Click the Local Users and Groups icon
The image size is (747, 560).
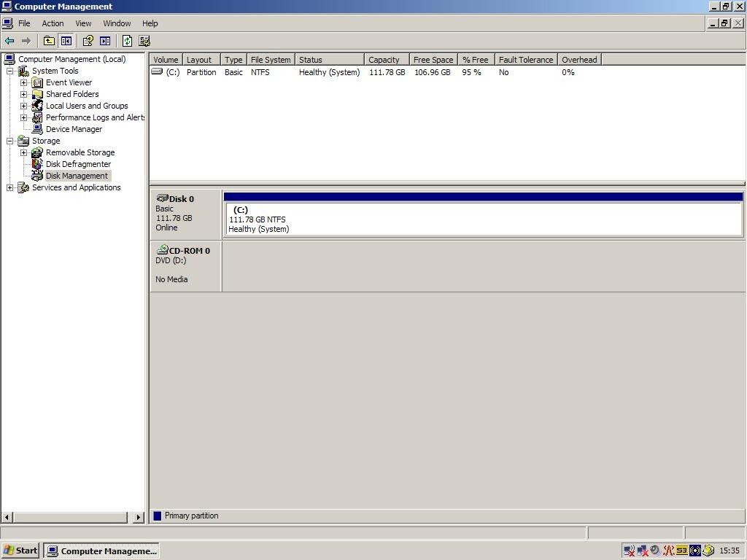pos(37,106)
